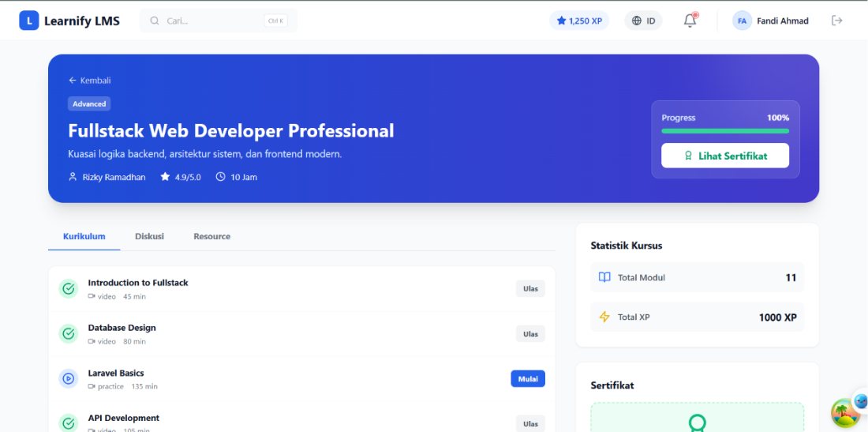Click the video icon under Introduction to Fullstack
The width and height of the screenshot is (868, 432).
click(92, 296)
